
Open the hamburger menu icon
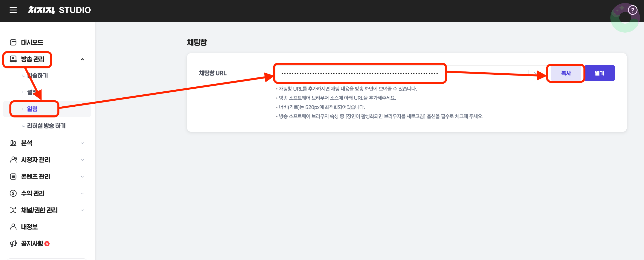coord(13,10)
